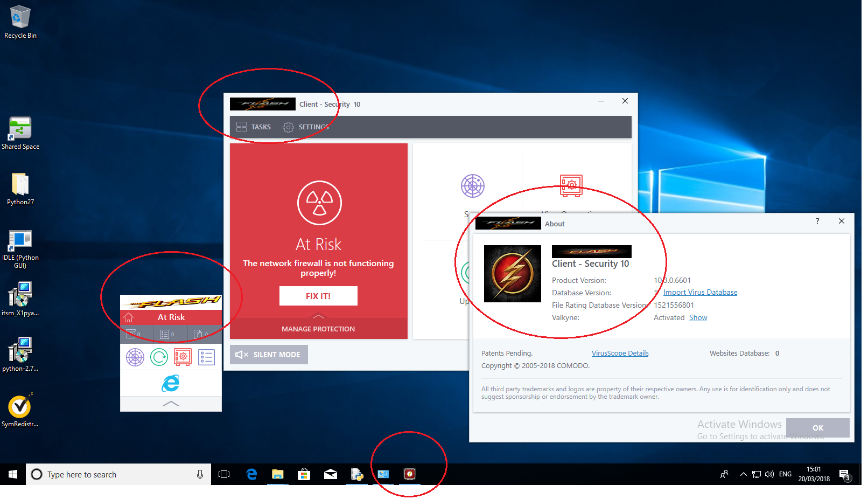868x499 pixels.
Task: Collapse the widget with its bottom chevron
Action: (x=171, y=404)
